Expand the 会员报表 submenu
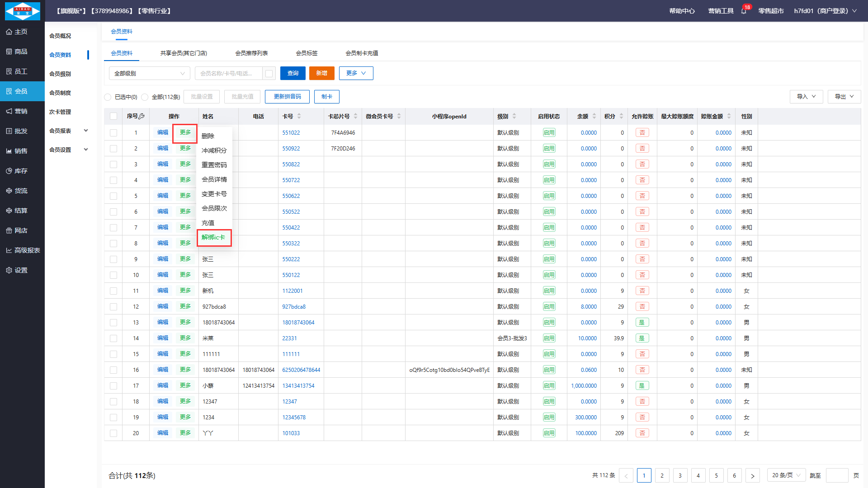 tap(68, 131)
